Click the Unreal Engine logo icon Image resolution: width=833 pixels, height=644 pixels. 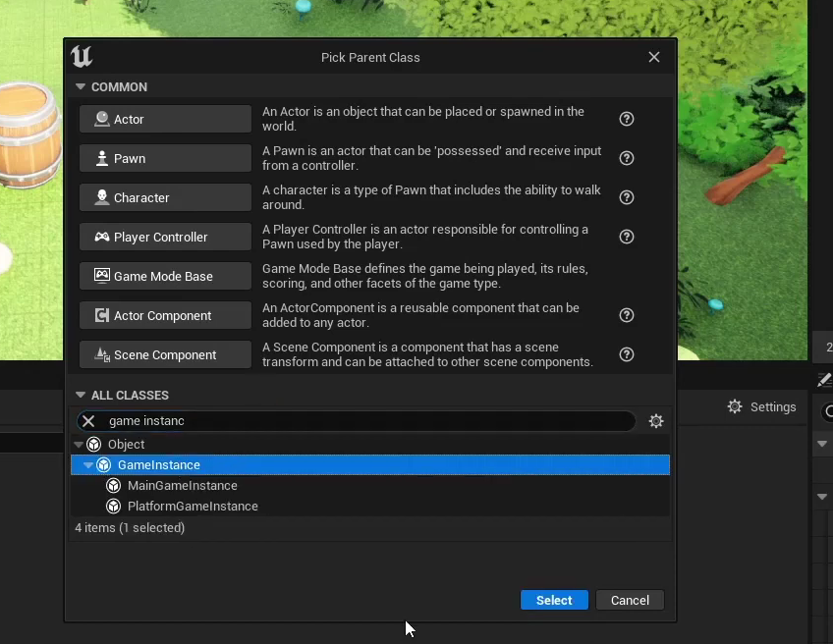pos(82,56)
